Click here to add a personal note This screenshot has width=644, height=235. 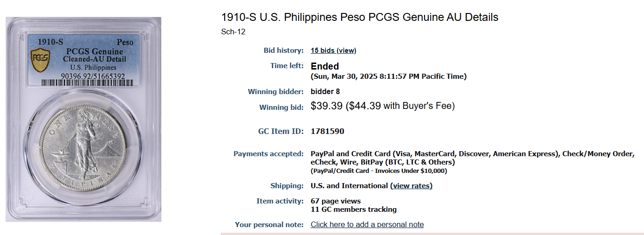pyautogui.click(x=367, y=224)
